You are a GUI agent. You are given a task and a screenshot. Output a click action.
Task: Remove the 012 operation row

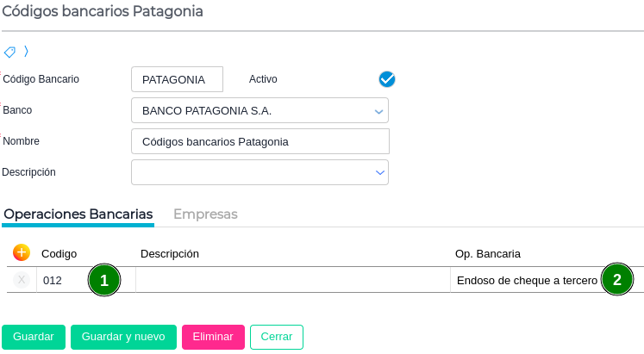22,280
